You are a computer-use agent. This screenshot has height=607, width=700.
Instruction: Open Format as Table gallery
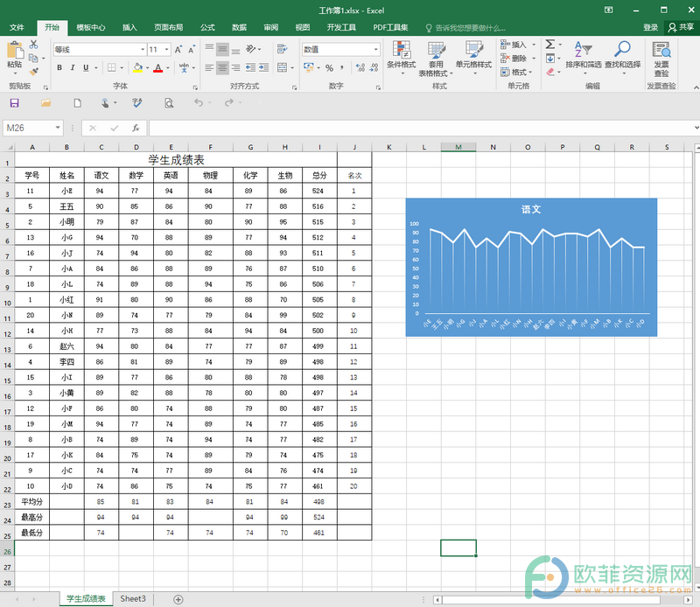click(x=436, y=59)
